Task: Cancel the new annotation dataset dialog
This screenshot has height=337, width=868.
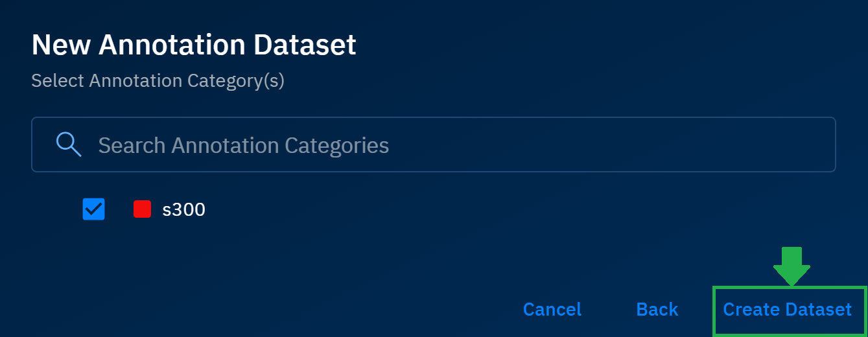Action: click(x=552, y=309)
